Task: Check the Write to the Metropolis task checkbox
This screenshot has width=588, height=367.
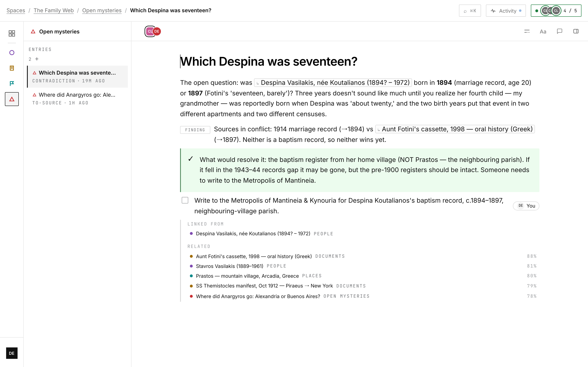Action: (185, 200)
